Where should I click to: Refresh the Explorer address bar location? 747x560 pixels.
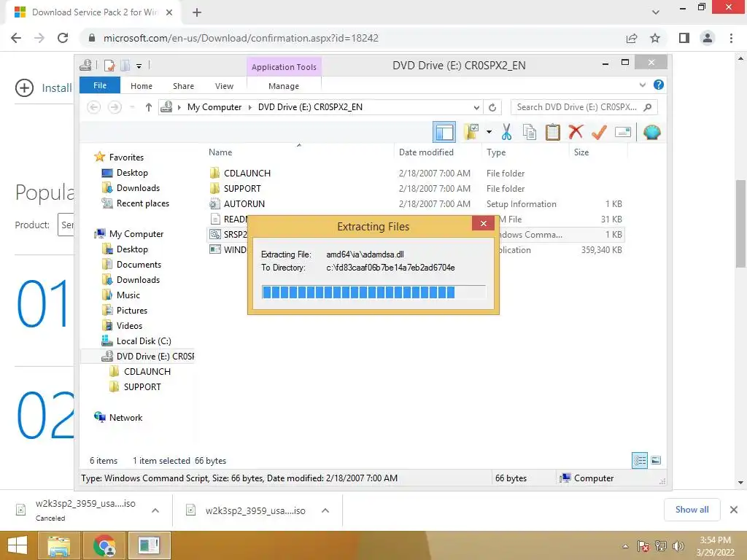tap(492, 107)
